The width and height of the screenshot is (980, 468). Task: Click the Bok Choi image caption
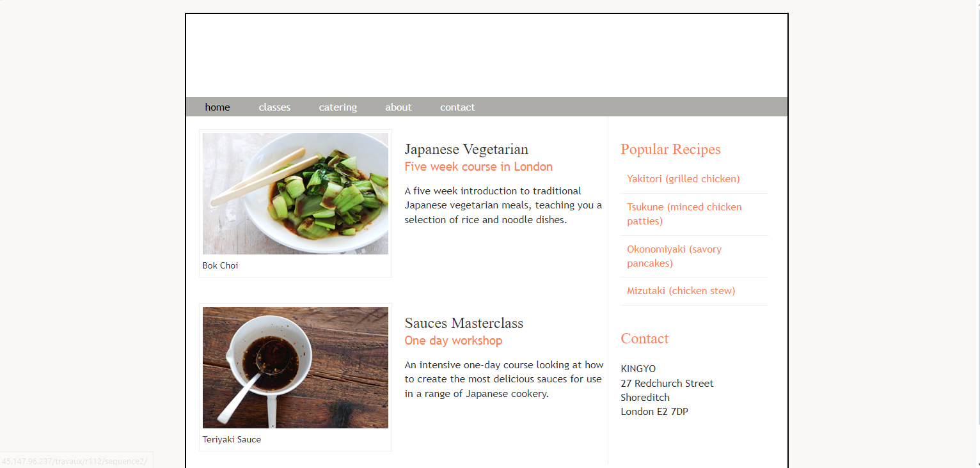pyautogui.click(x=220, y=265)
